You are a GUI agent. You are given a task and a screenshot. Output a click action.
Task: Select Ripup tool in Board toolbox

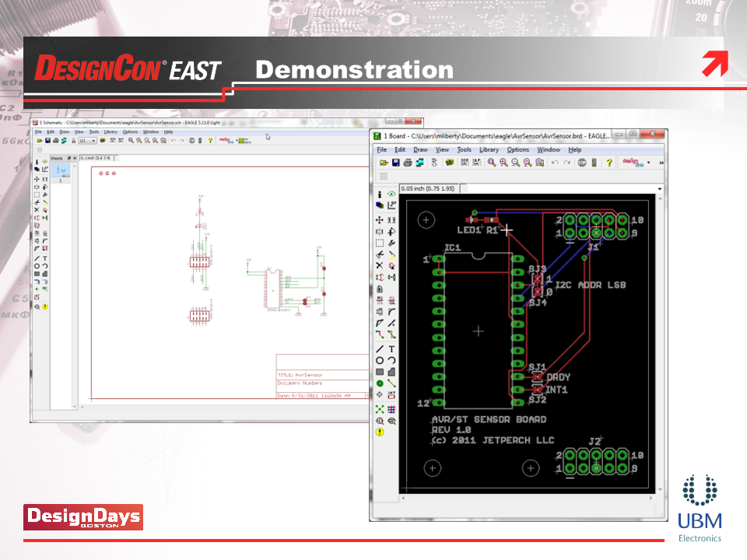point(391,334)
